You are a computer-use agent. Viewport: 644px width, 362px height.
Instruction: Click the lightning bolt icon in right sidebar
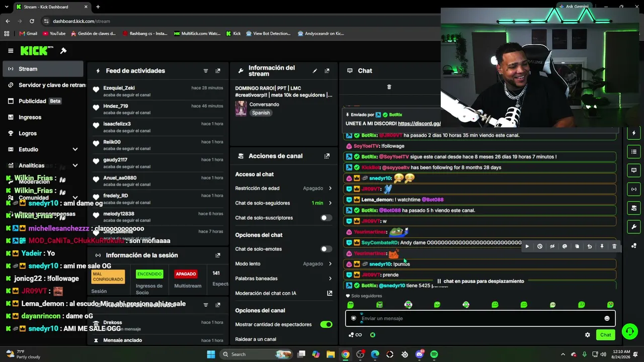(634, 133)
